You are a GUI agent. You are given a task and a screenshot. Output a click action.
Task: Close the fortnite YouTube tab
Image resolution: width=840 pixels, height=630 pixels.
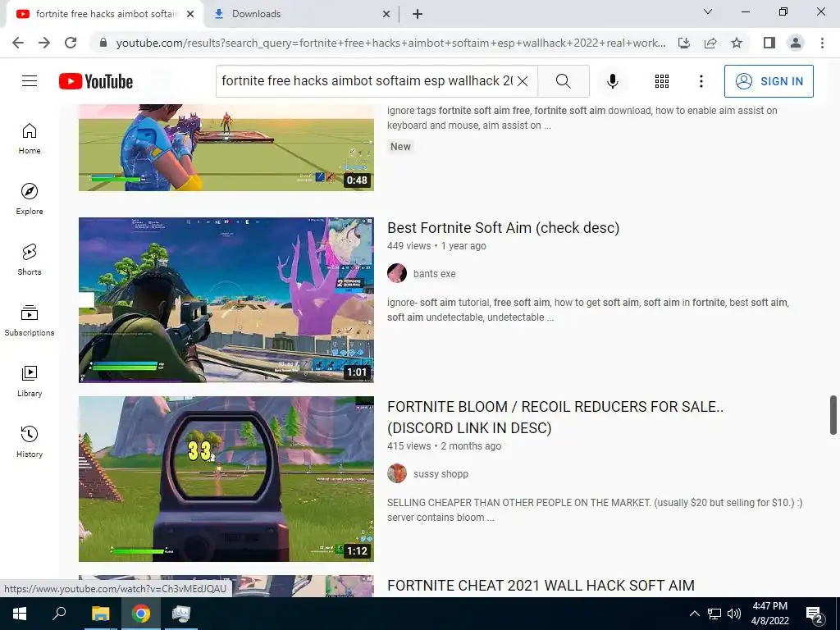190,14
